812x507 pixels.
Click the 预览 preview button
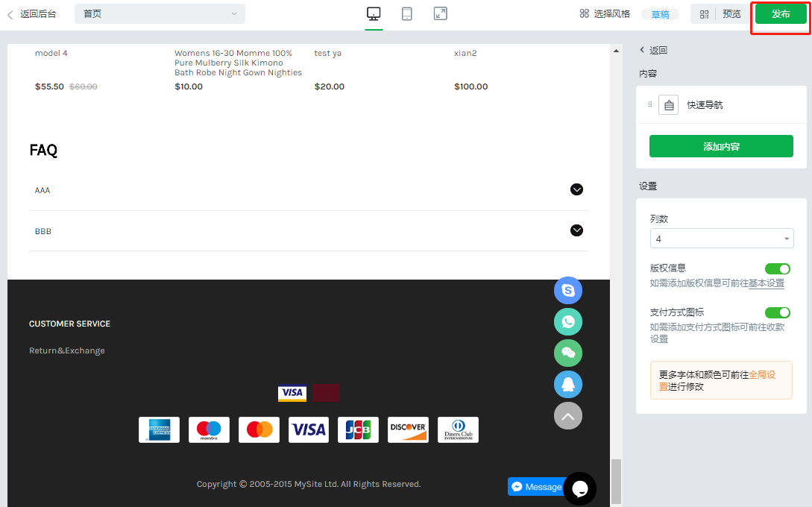pos(731,14)
